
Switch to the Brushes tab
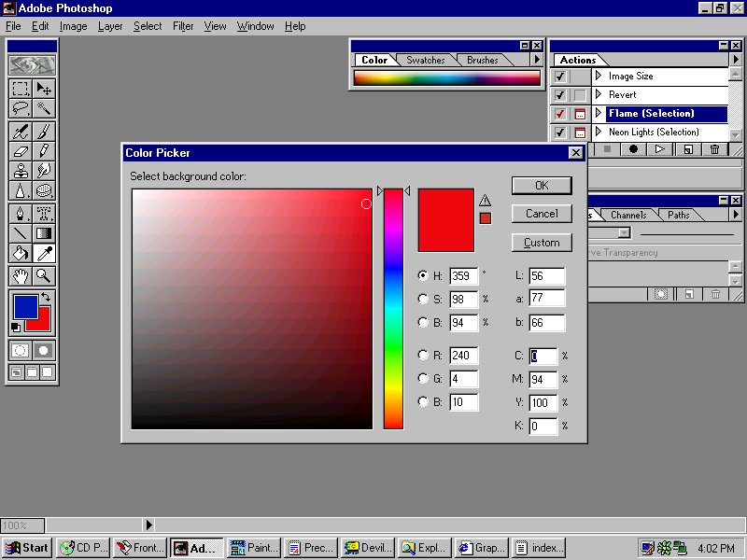(482, 60)
